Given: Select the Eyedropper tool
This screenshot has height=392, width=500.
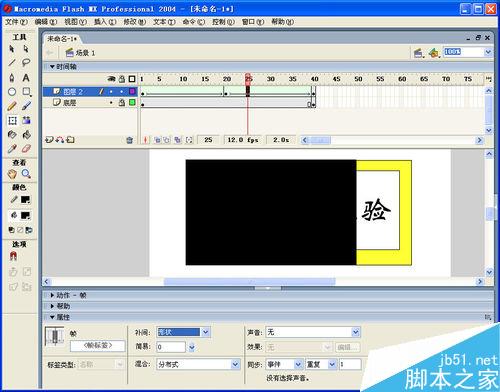Looking at the screenshot, I should pyautogui.click(x=12, y=149).
